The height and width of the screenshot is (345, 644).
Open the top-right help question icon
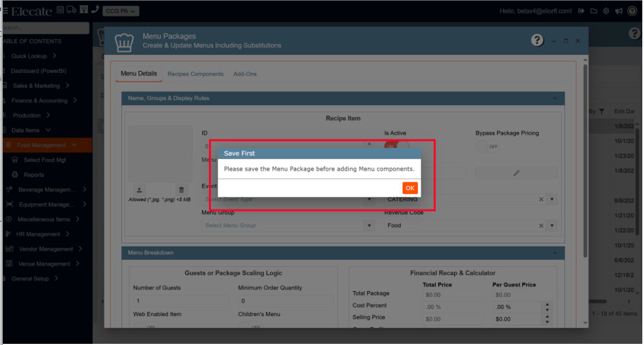tap(632, 11)
